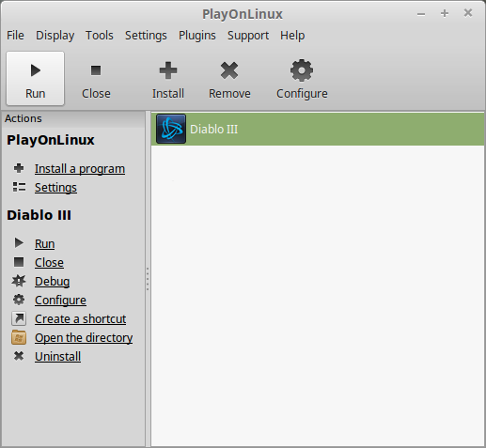
Task: Open the Tools menu
Action: pos(100,36)
